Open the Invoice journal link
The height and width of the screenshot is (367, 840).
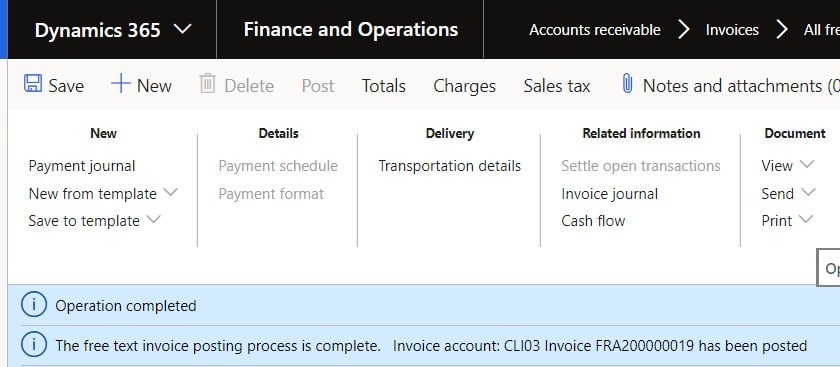(610, 194)
